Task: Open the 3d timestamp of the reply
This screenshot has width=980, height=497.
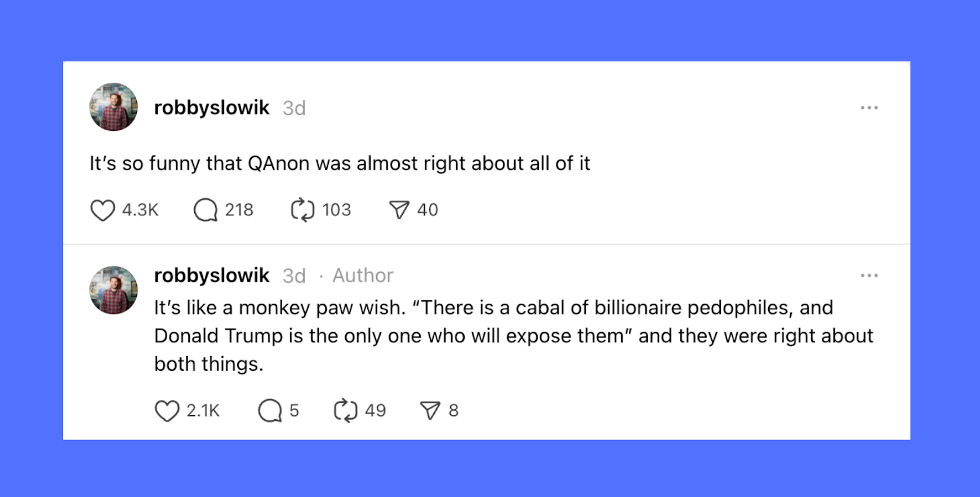Action: point(293,275)
